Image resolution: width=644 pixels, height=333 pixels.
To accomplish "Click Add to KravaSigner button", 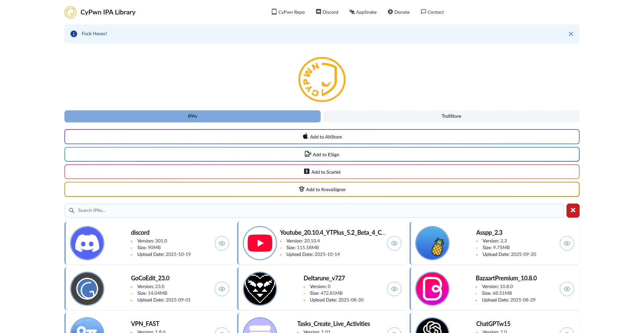I will [322, 189].
